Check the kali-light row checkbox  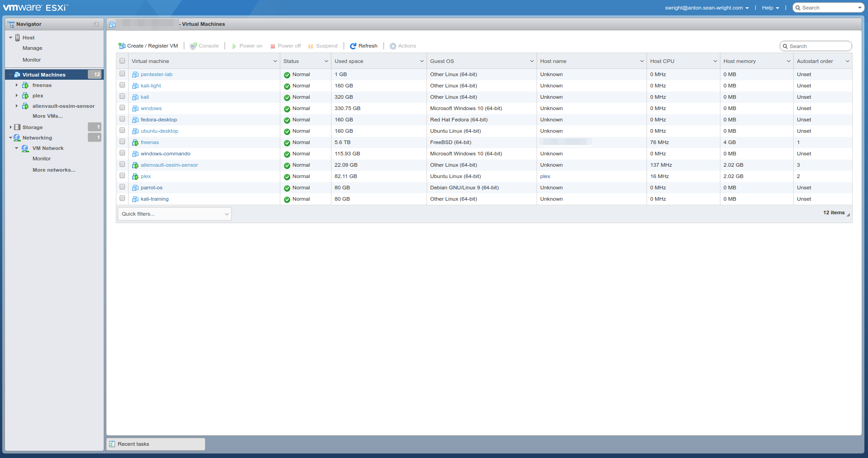[122, 85]
